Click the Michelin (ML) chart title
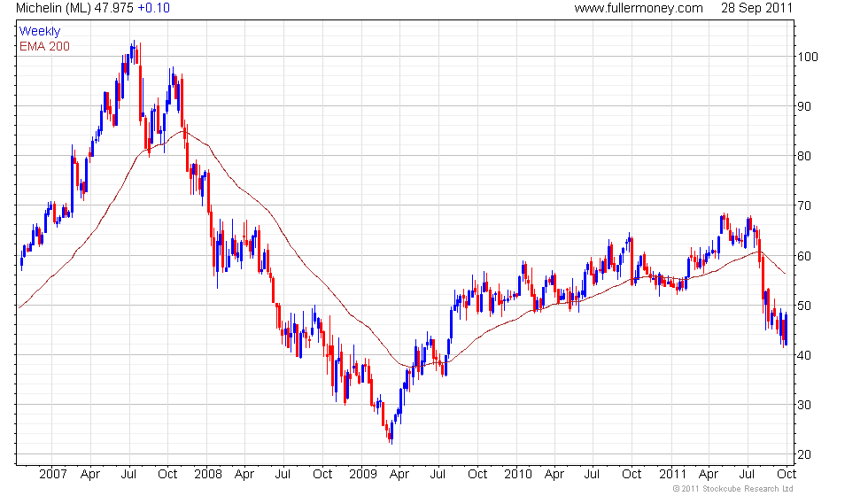The image size is (868, 496). (53, 8)
